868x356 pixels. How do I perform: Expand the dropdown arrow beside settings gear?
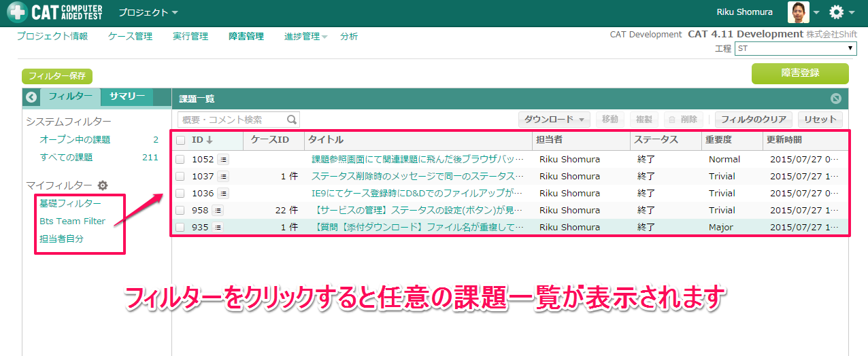point(852,13)
